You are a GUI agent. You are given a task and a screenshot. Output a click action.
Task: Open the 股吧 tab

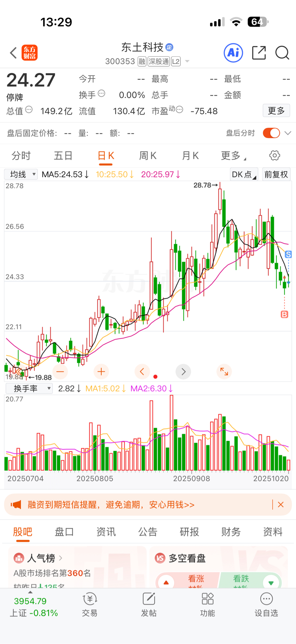[23, 532]
